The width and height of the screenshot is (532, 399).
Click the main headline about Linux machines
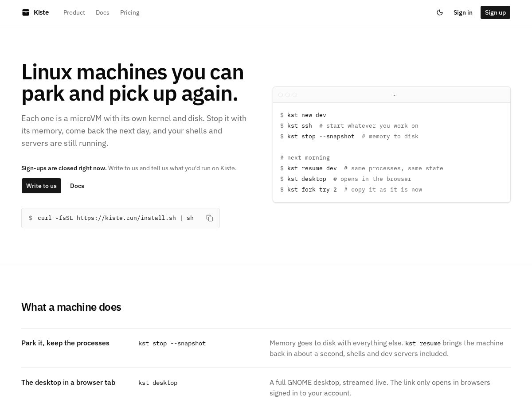[x=133, y=83]
